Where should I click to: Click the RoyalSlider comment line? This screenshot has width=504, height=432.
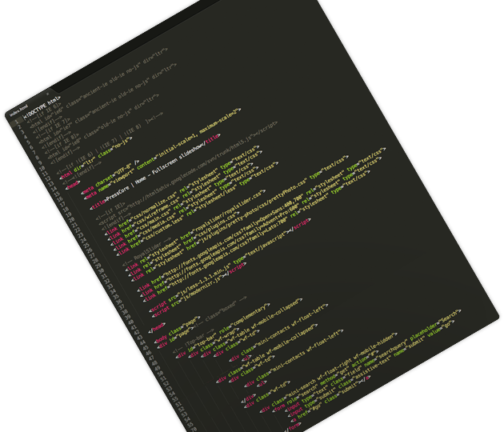point(146,252)
